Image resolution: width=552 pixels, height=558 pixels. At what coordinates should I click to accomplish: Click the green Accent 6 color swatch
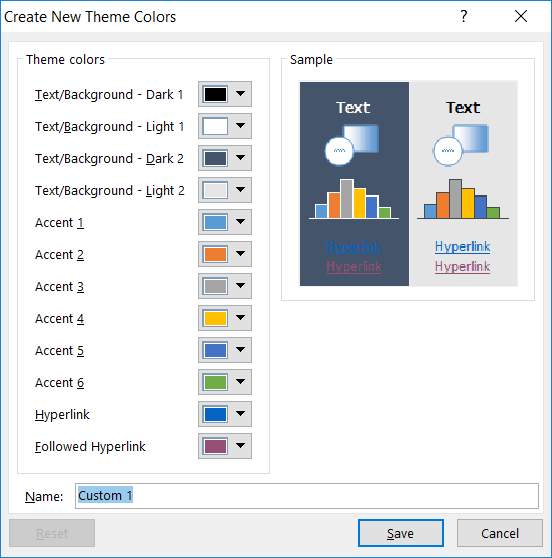[x=215, y=382]
